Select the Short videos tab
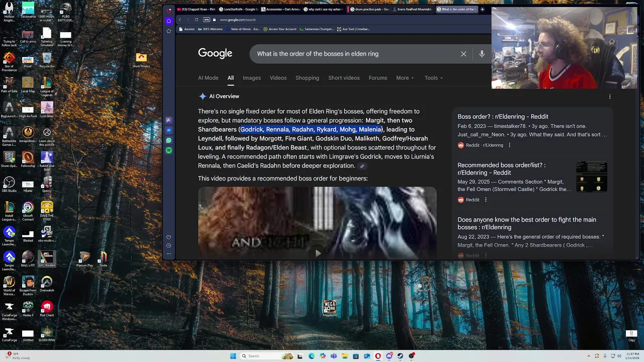 click(x=344, y=78)
